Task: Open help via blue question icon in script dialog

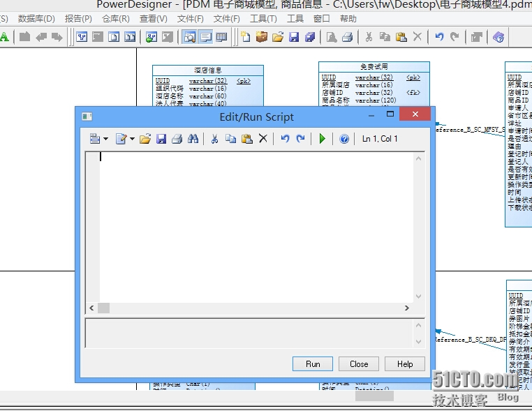Action: point(344,139)
